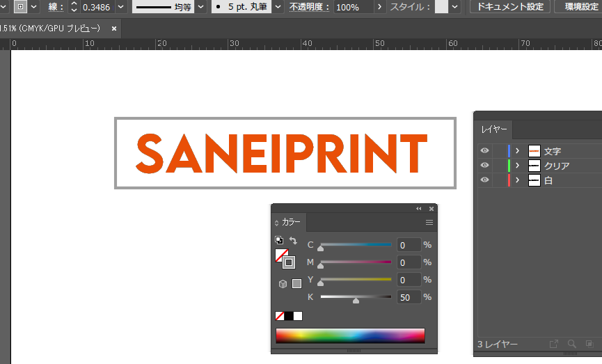This screenshot has width=602, height=364.
Task: Open the Stroke panel via 線 label
Action: [56, 7]
